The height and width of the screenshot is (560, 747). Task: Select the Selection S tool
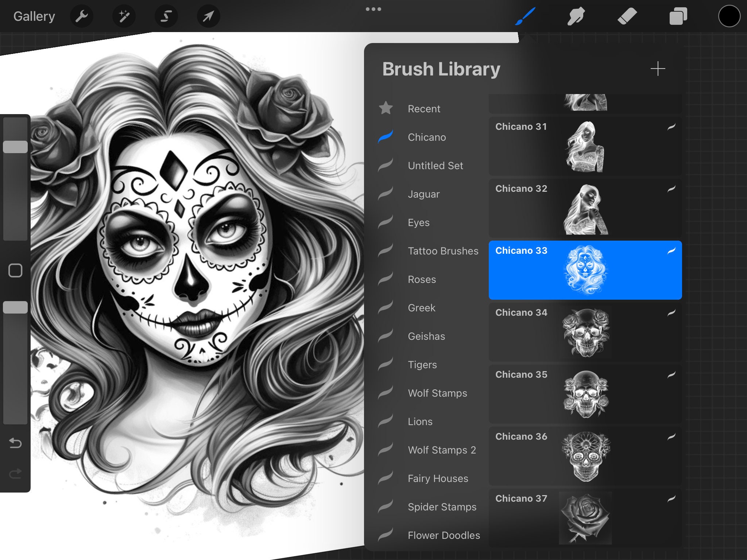[166, 16]
